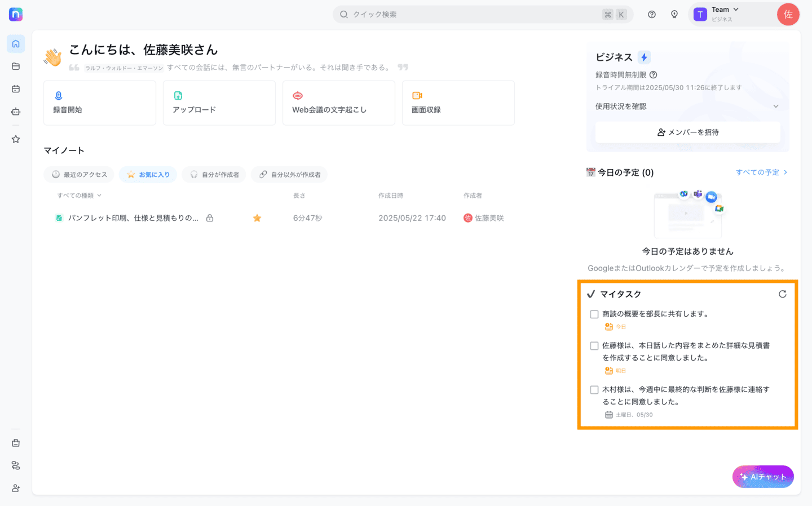Open the AIチャット button

tap(763, 477)
